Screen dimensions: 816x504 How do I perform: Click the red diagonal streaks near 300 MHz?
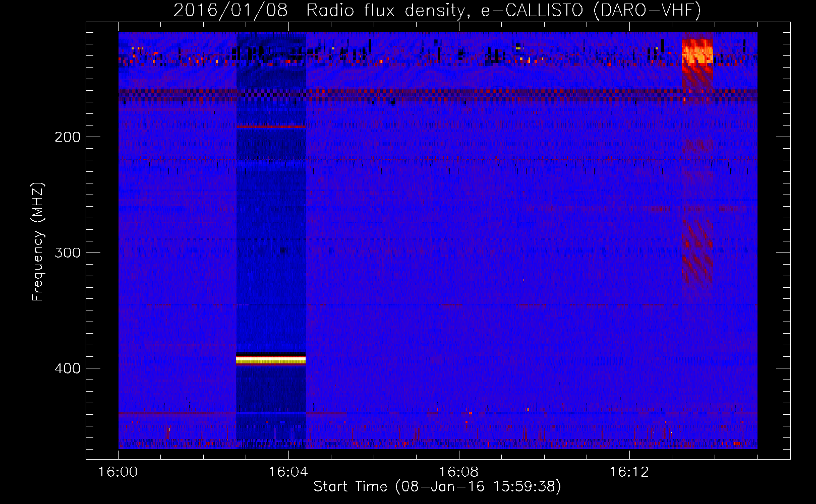(x=697, y=252)
